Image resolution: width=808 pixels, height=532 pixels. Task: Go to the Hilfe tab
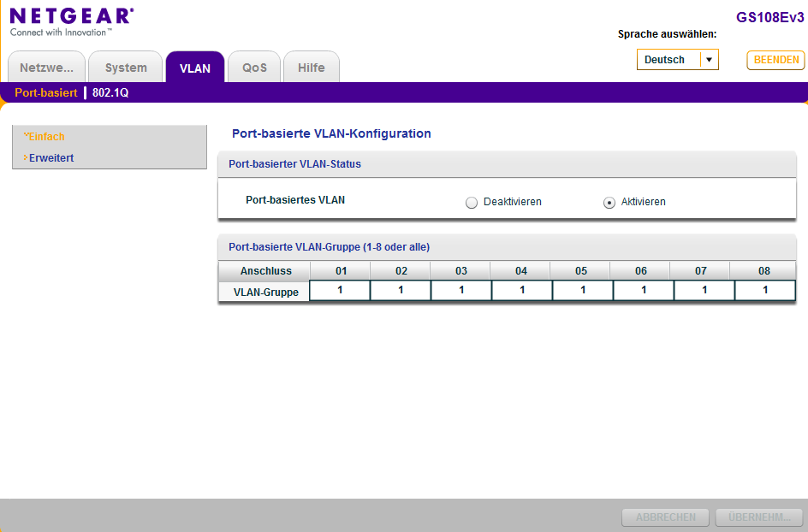click(312, 68)
